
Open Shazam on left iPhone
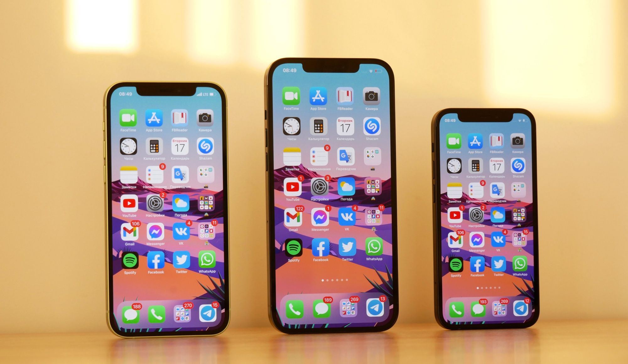coord(208,149)
